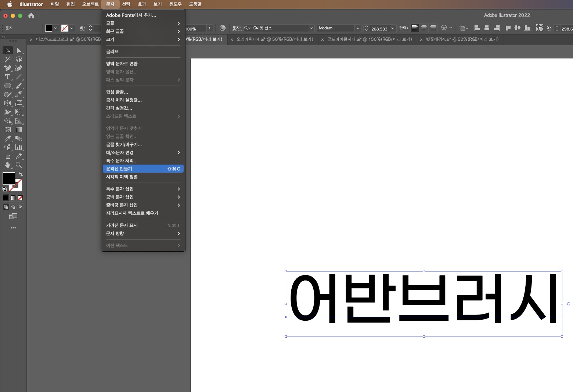The width and height of the screenshot is (573, 392).
Task: Select the Gradient tool
Action: [19, 130]
